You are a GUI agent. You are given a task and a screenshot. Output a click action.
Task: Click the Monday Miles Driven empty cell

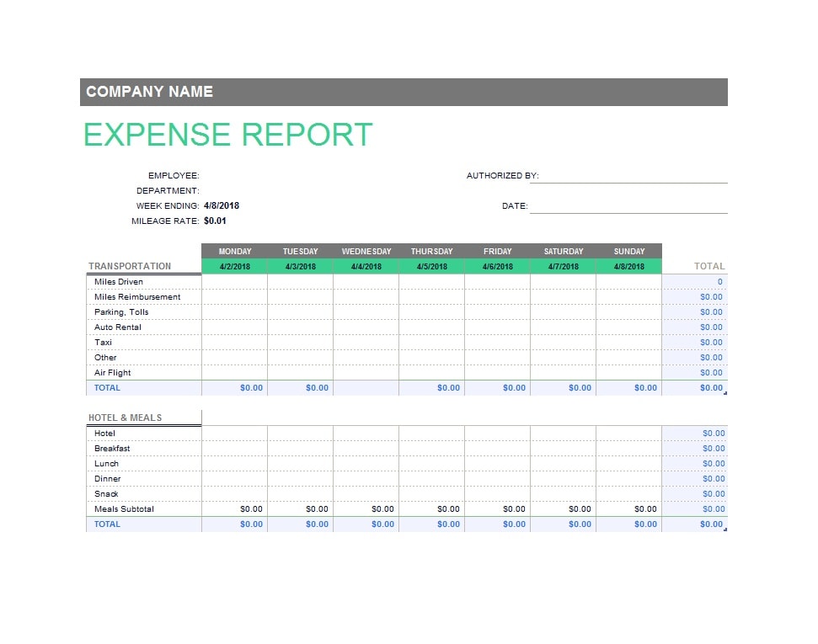(x=235, y=281)
